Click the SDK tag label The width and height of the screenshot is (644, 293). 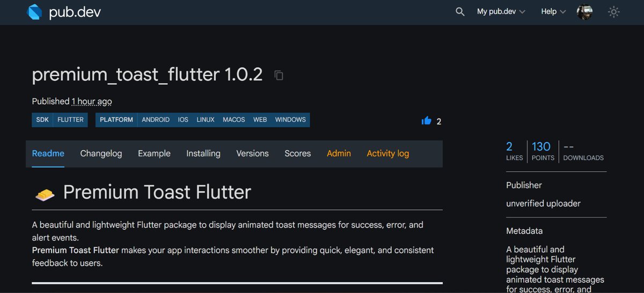[42, 120]
